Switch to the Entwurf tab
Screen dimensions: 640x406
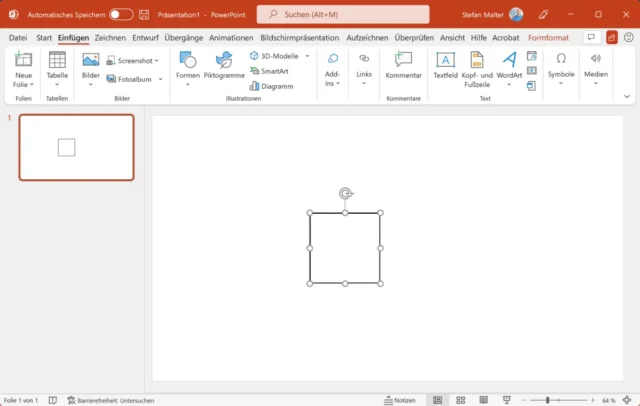[x=145, y=38]
